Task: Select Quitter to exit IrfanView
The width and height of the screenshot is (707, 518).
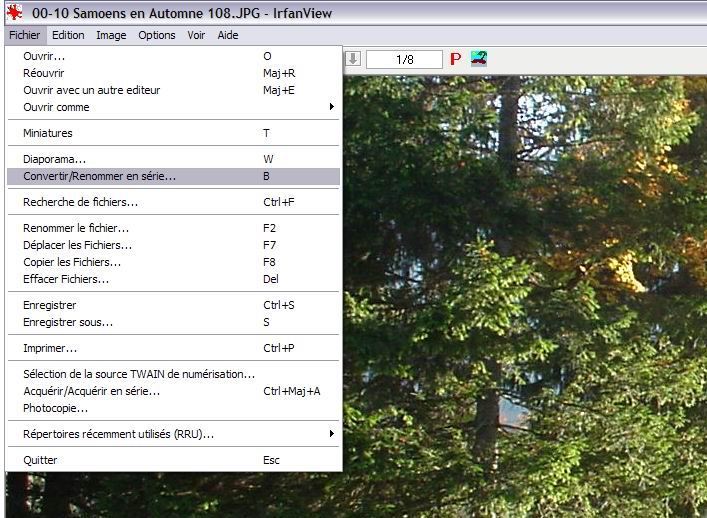Action: [174, 460]
